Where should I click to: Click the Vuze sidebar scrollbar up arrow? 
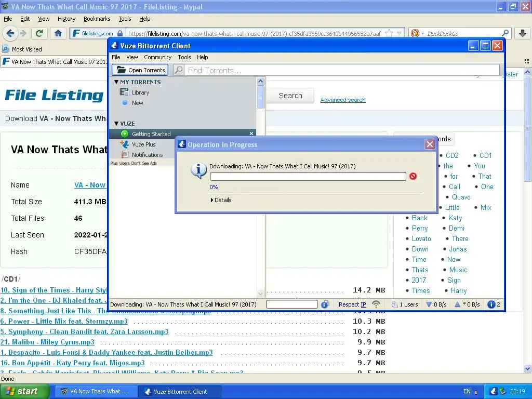point(260,81)
